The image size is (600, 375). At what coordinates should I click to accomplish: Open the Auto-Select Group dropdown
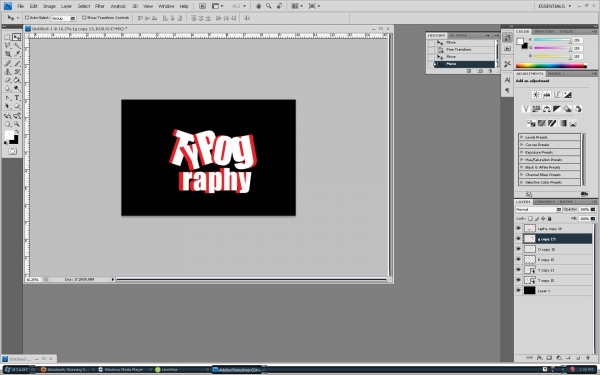73,18
